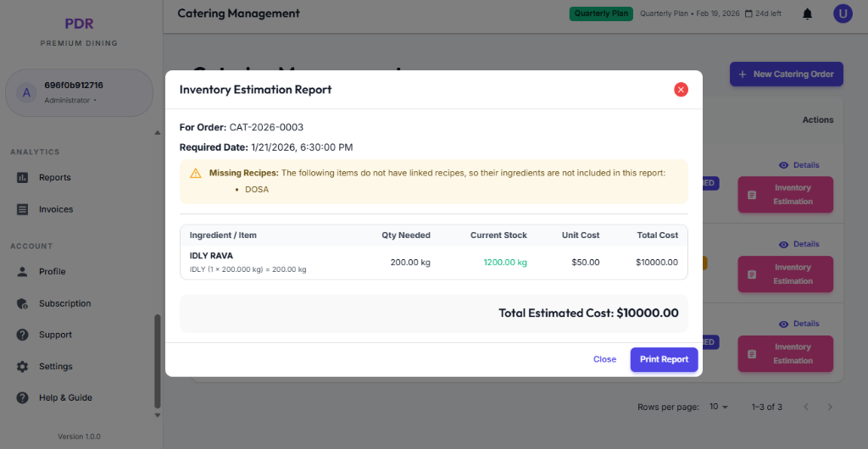Screen dimensions: 868x449
Task: Click the Quarterly Plan green badge
Action: (x=601, y=14)
